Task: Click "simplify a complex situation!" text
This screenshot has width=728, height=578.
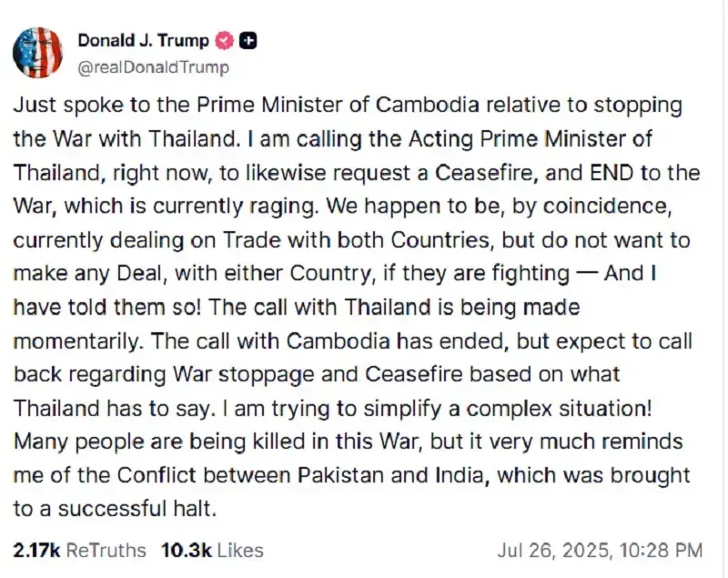Action: tap(508, 409)
